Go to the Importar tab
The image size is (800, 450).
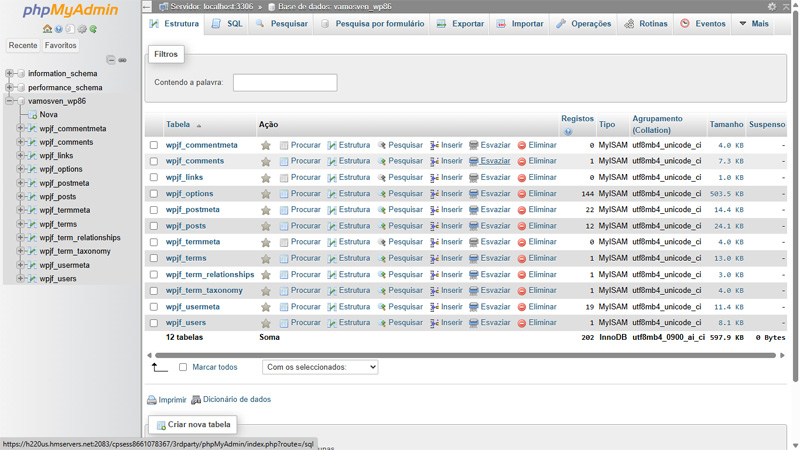point(520,24)
